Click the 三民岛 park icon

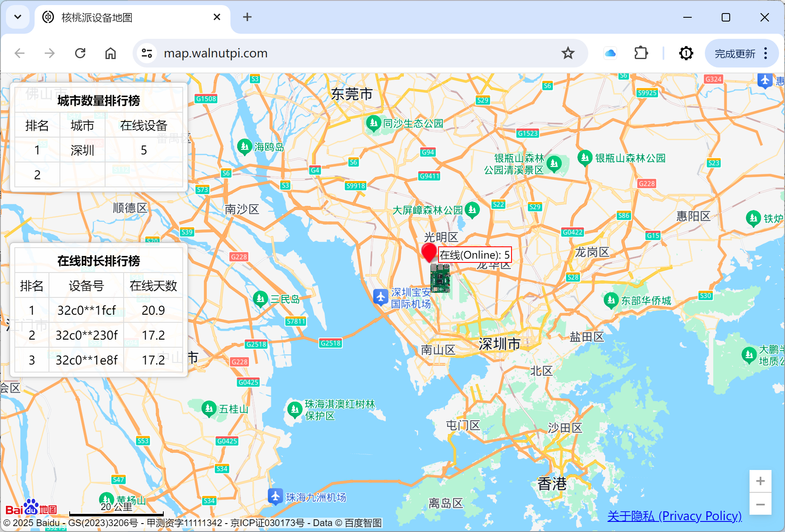(x=261, y=299)
